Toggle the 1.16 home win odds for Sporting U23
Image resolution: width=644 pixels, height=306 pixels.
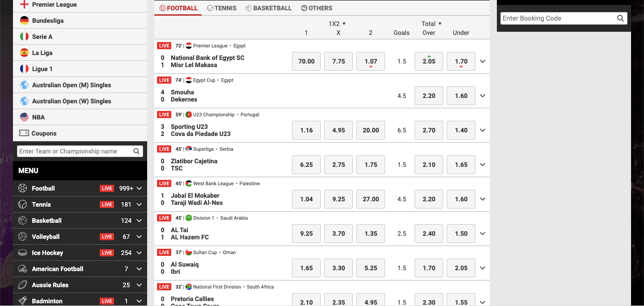(x=306, y=130)
